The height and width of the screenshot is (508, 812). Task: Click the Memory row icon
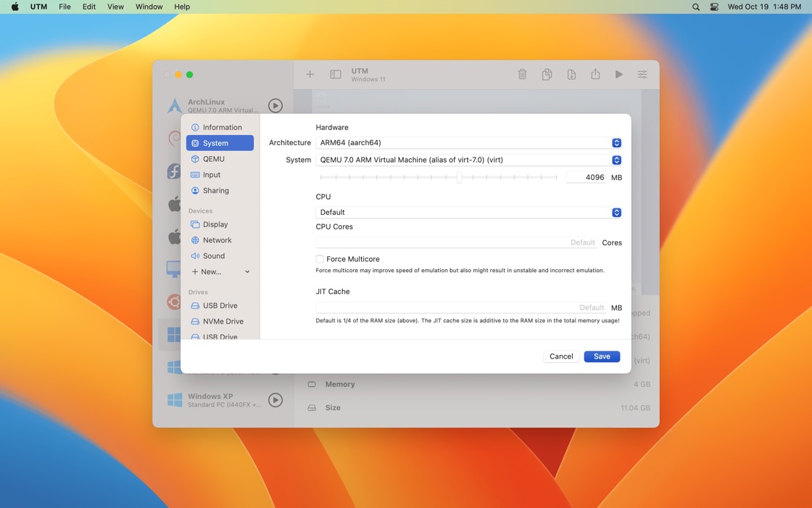(x=312, y=384)
